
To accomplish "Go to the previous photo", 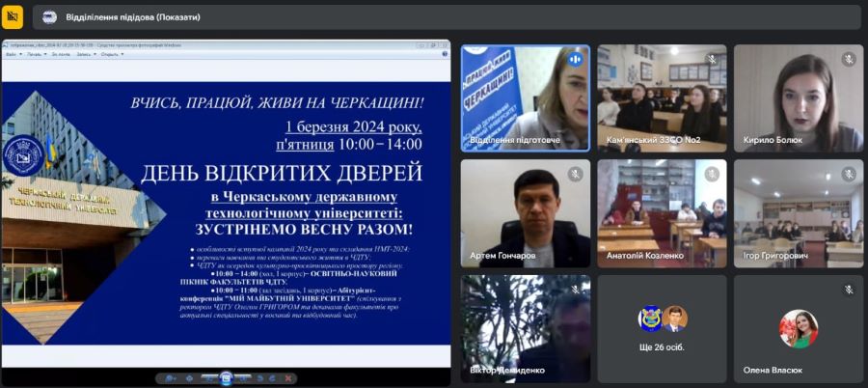I will pos(210,378).
